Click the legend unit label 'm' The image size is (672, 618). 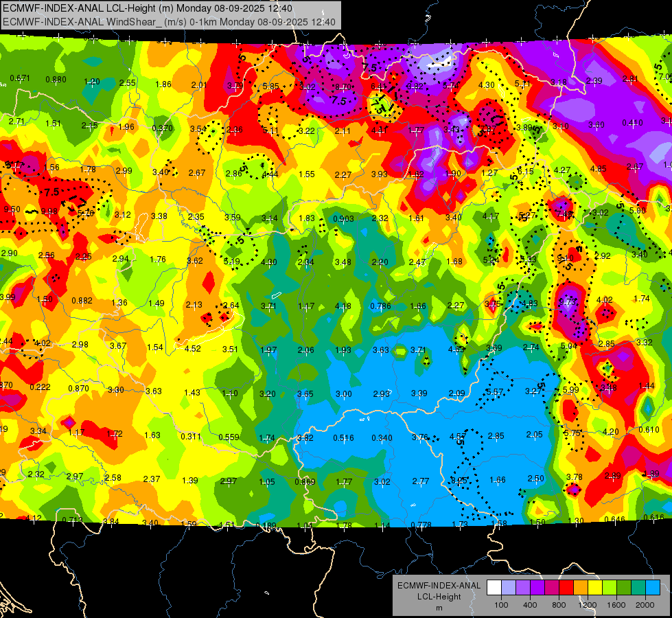[x=439, y=608]
